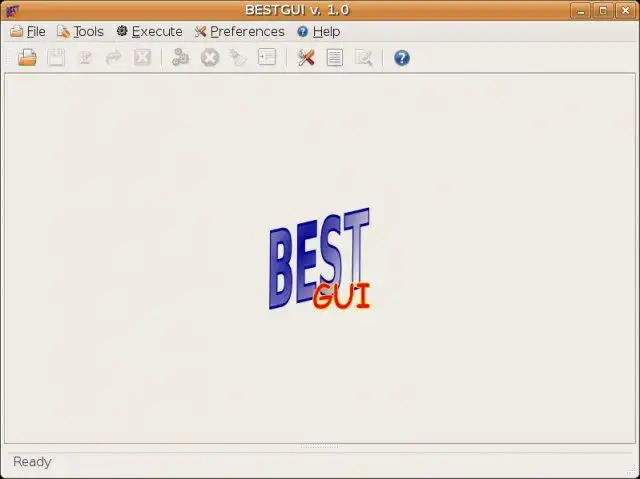The image size is (640, 479).
Task: Click the text lines document toolbar icon
Action: pos(335,58)
